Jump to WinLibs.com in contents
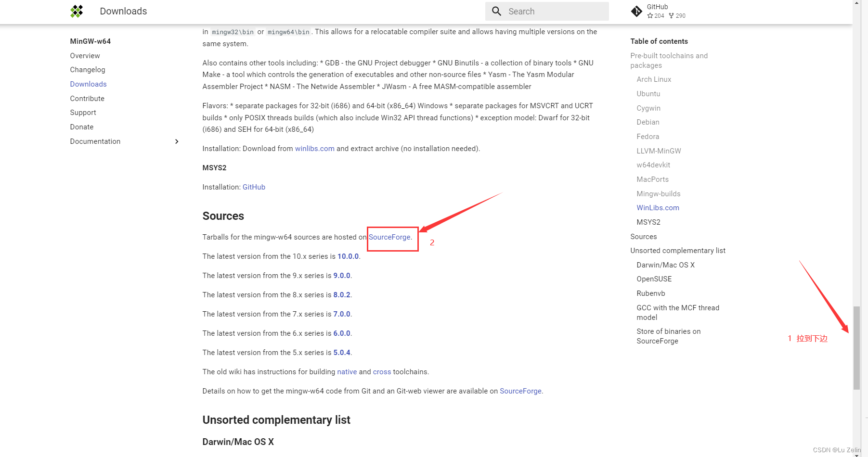 [658, 208]
